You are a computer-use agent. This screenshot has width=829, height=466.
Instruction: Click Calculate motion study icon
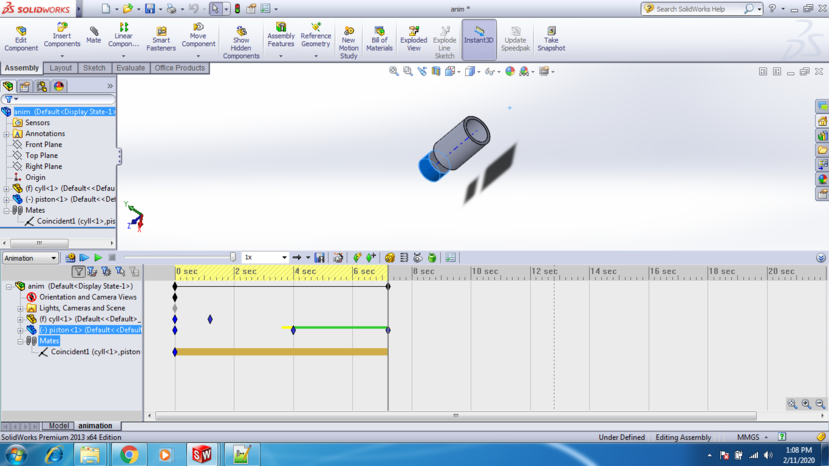pyautogui.click(x=70, y=258)
